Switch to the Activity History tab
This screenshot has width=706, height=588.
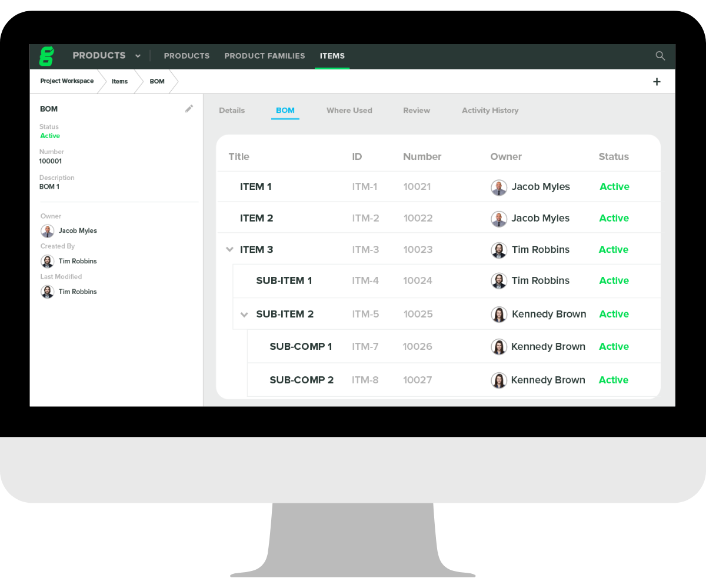tap(490, 110)
